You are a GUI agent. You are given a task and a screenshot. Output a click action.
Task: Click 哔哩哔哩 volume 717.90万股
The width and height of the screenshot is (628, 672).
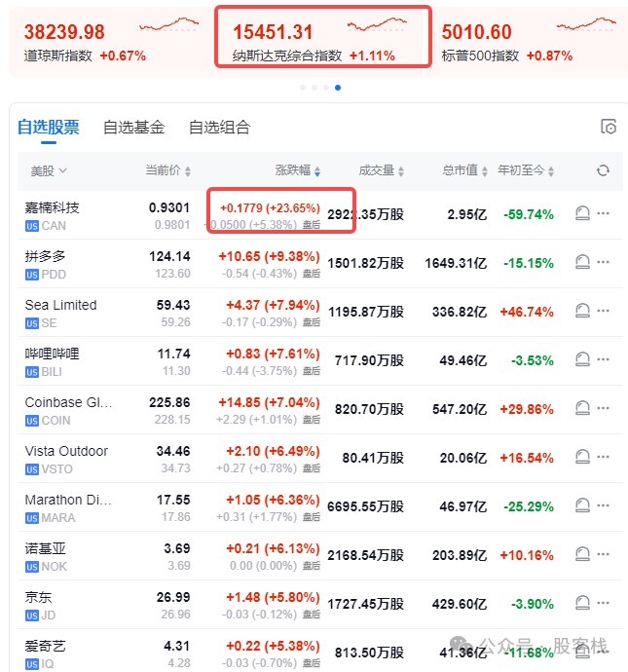click(369, 360)
